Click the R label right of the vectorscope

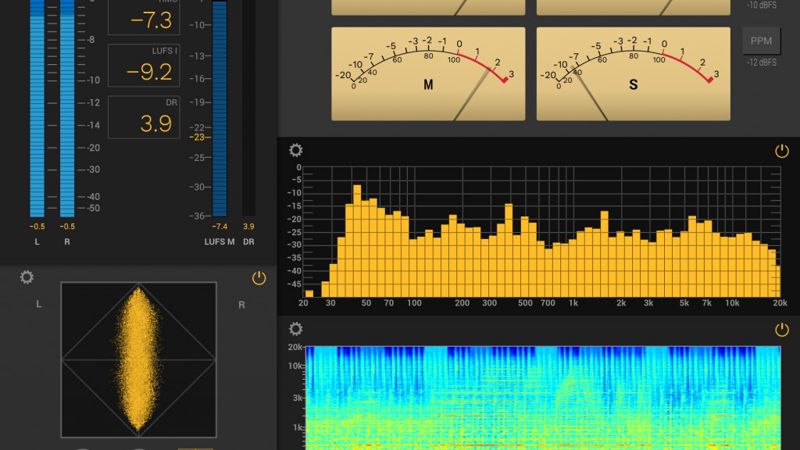(241, 305)
